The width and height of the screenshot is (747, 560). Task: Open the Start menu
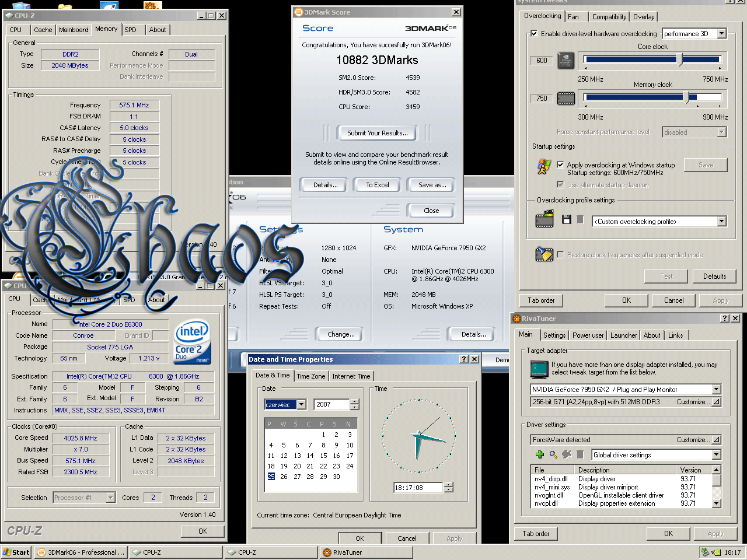pos(16,552)
